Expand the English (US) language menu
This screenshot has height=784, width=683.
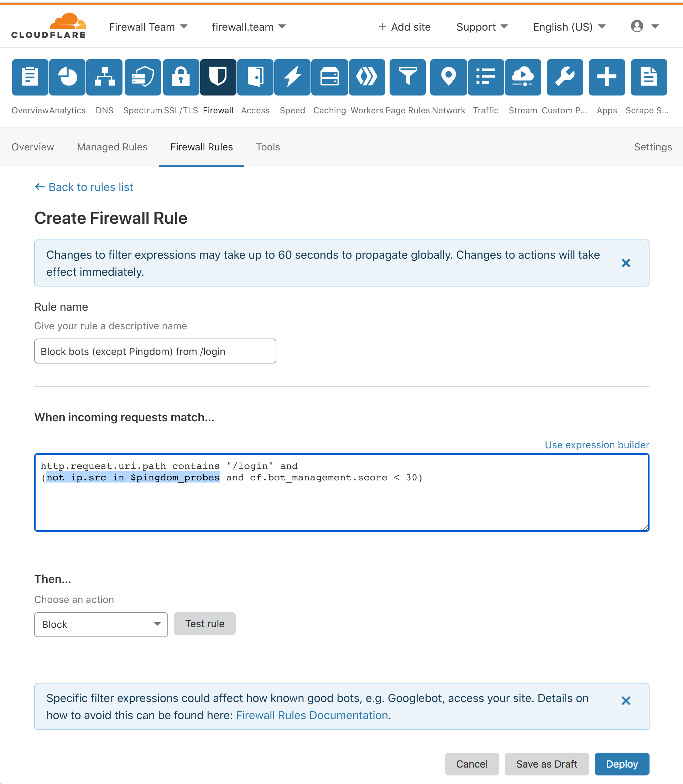569,27
